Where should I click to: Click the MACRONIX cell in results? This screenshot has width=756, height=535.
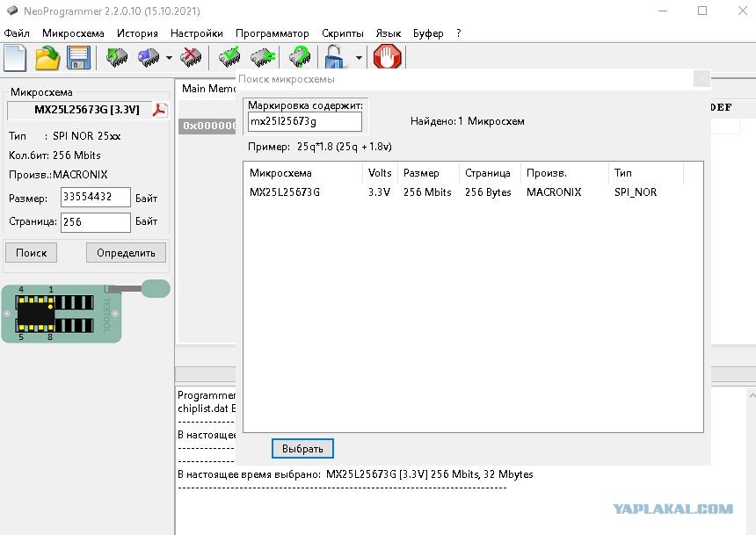pyautogui.click(x=554, y=192)
